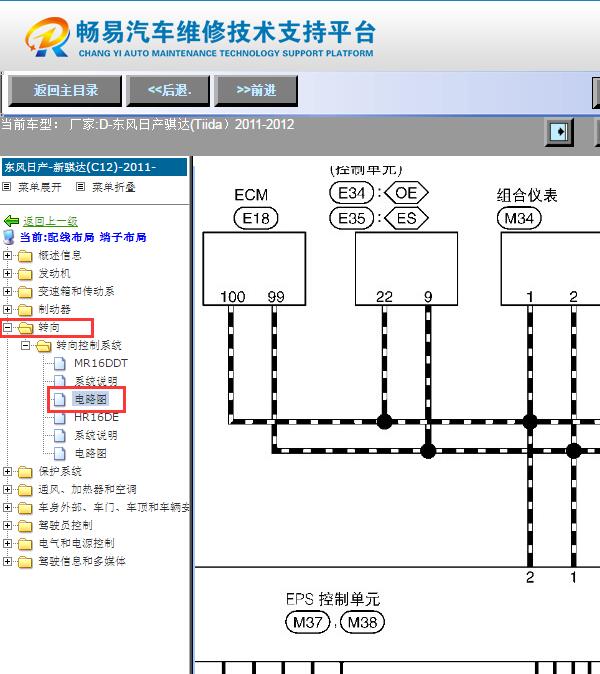The image size is (600, 674).
Task: Click the 发动机 folder icon
Action: click(25, 274)
